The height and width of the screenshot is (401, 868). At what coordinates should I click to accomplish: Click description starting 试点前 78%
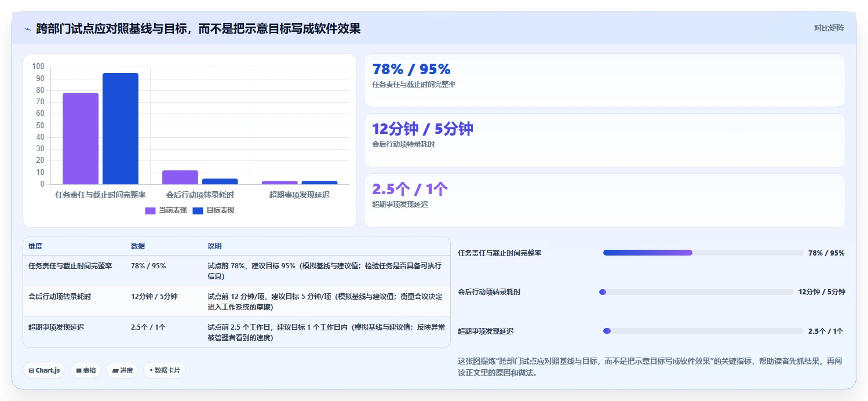click(x=324, y=271)
